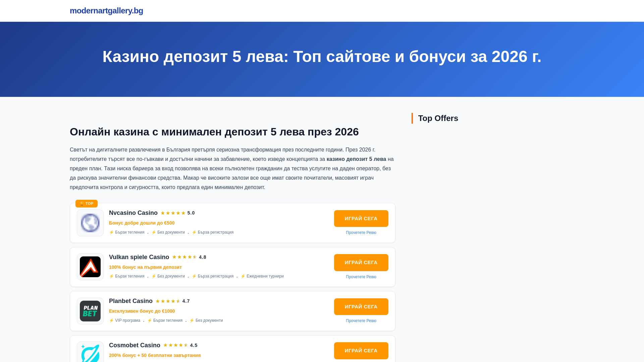Image resolution: width=644 pixels, height=362 pixels.
Task: Click the bold 'казино депозит 5 лева' phrase
Action: pos(356,159)
